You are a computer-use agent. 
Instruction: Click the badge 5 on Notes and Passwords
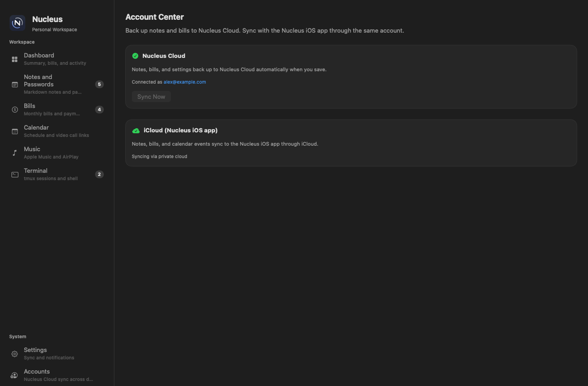click(99, 84)
